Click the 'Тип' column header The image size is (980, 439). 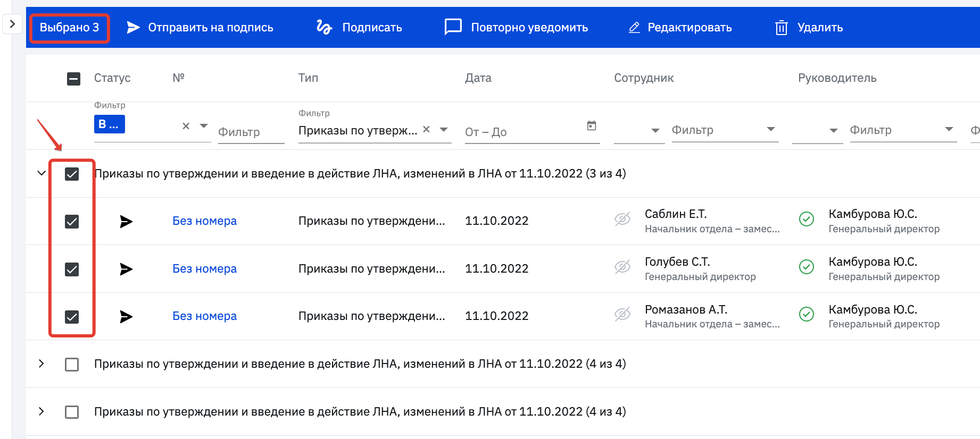(x=308, y=78)
